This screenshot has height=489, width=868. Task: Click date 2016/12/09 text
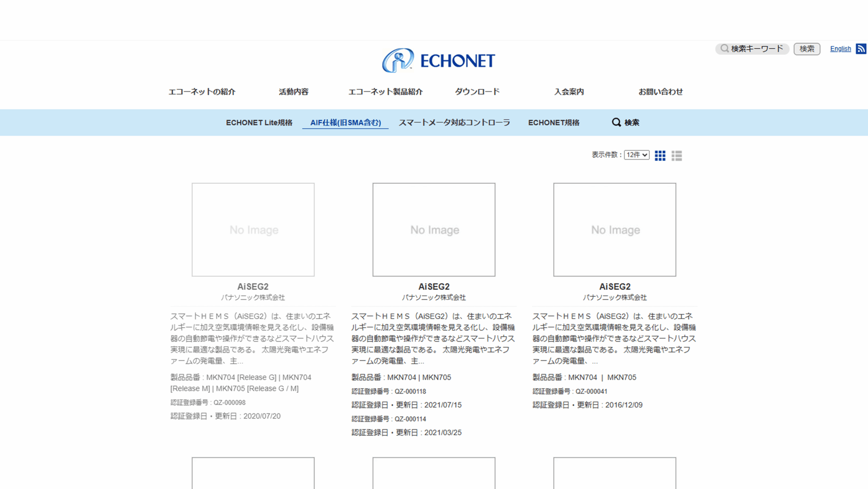(624, 405)
